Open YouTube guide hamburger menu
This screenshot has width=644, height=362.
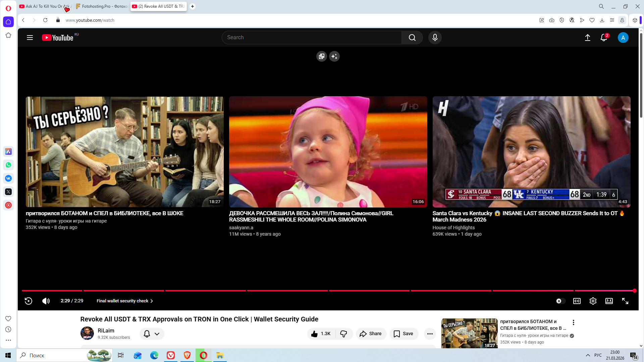[x=30, y=38]
